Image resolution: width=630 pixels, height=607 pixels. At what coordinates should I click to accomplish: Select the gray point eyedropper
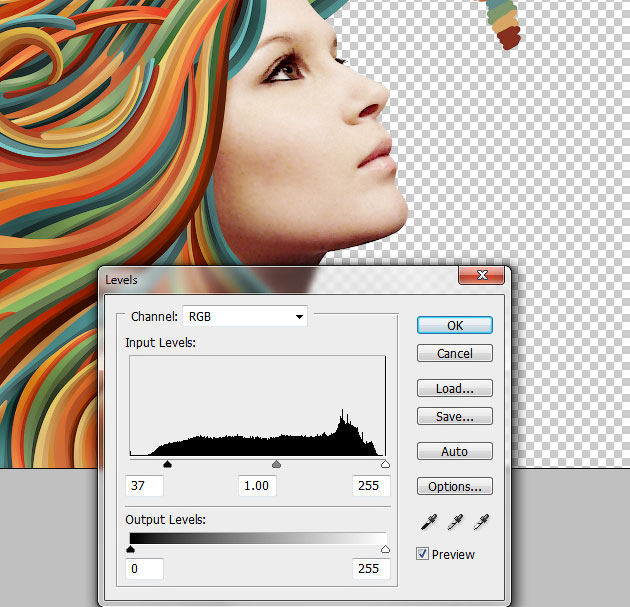click(x=455, y=522)
